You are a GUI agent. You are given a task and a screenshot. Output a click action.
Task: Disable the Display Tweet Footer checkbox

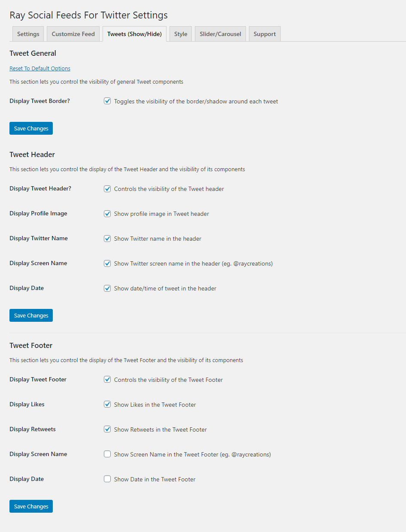coord(107,379)
